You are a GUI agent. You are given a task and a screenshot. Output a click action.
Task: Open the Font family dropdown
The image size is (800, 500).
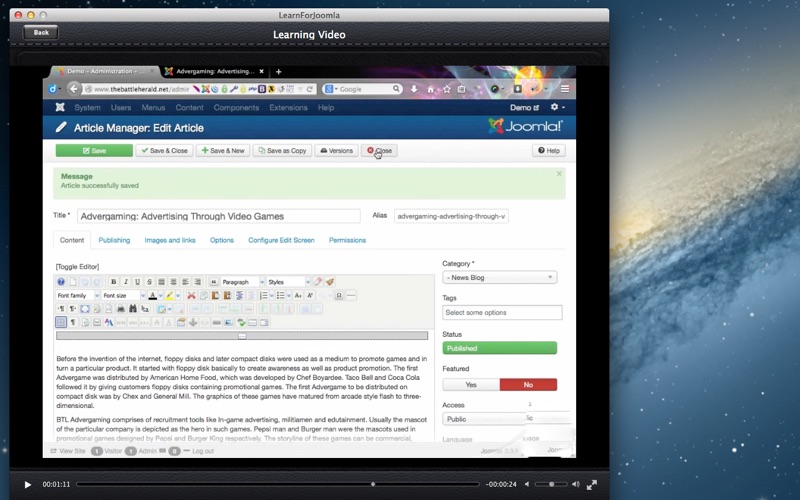[x=78, y=295]
